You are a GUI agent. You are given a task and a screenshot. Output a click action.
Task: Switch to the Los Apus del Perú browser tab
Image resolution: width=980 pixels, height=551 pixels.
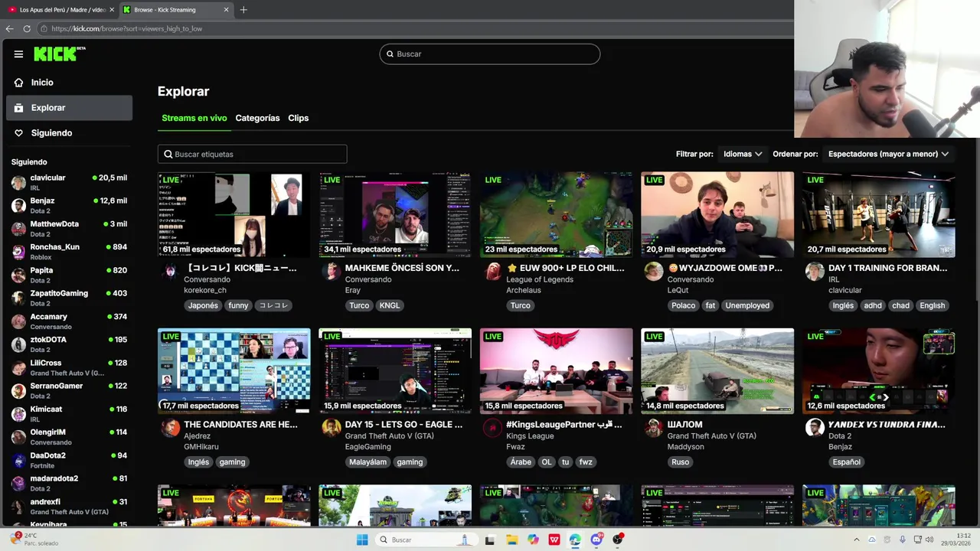click(x=60, y=10)
